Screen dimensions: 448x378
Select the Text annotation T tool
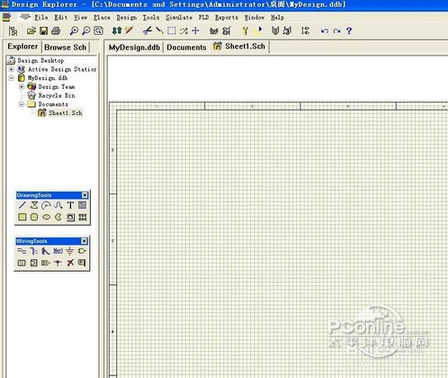[x=70, y=205]
